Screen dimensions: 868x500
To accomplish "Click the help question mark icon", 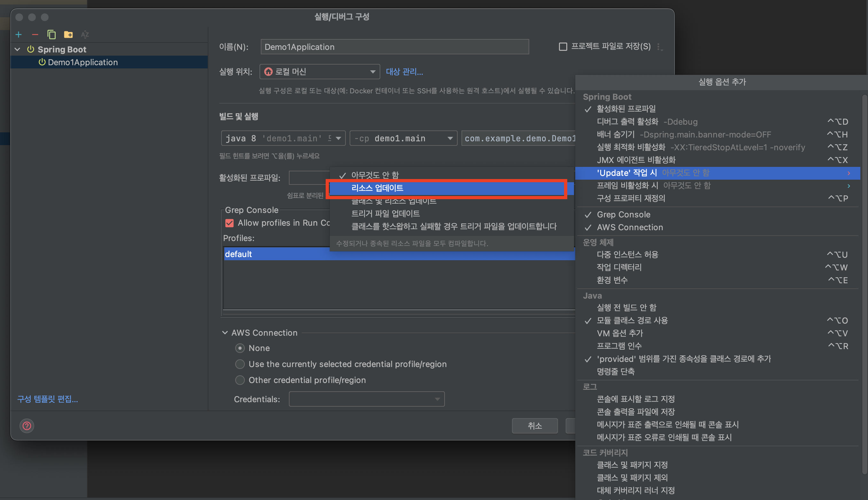I will point(27,426).
